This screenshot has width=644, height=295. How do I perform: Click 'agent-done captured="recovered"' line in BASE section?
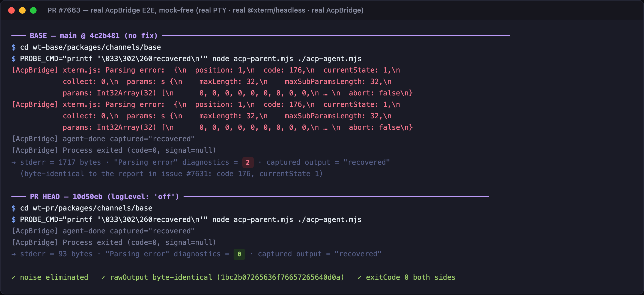103,139
